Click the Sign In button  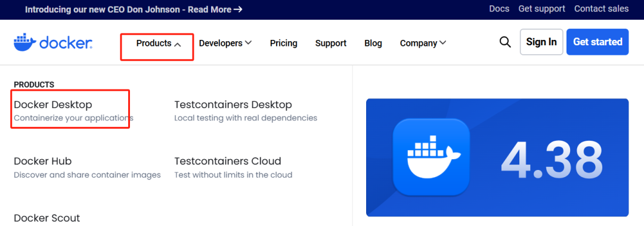point(541,42)
